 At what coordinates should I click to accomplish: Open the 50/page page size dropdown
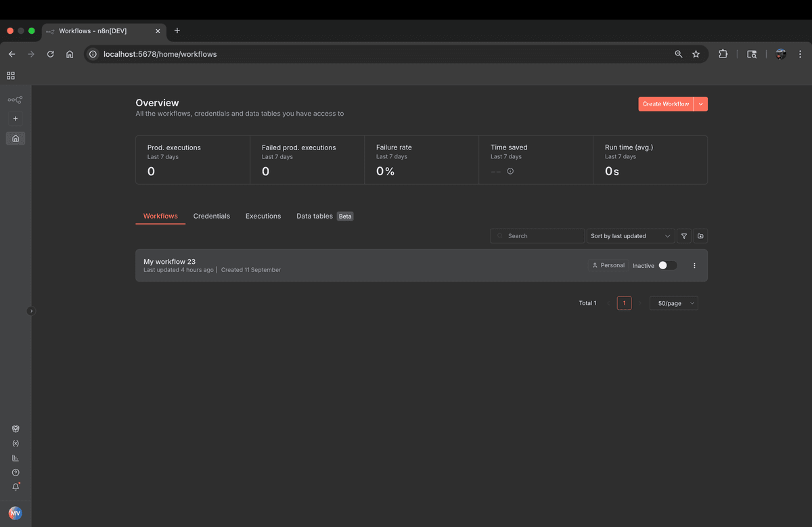pos(673,302)
